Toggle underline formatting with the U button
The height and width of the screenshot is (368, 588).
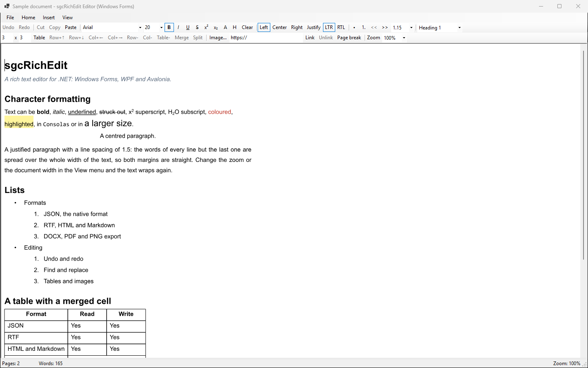click(x=188, y=27)
